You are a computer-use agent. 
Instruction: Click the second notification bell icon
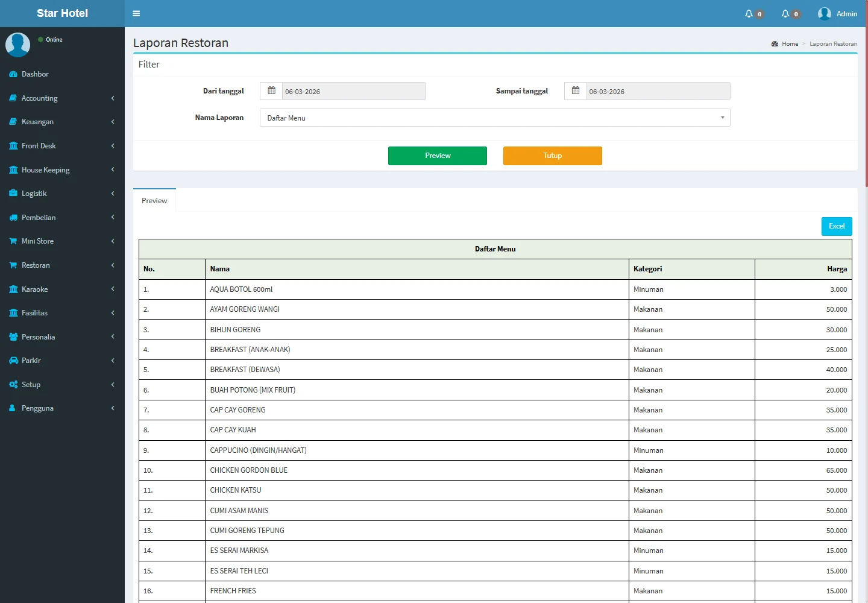pyautogui.click(x=785, y=13)
